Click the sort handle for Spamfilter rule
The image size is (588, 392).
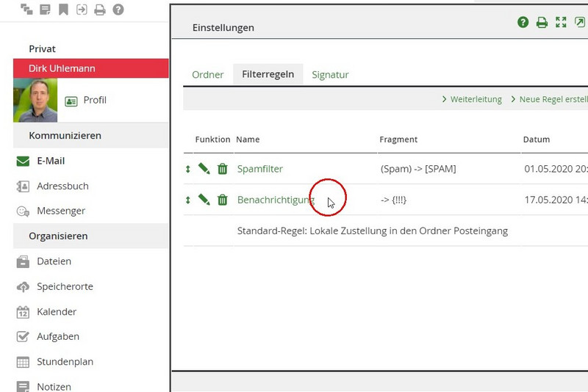click(188, 169)
